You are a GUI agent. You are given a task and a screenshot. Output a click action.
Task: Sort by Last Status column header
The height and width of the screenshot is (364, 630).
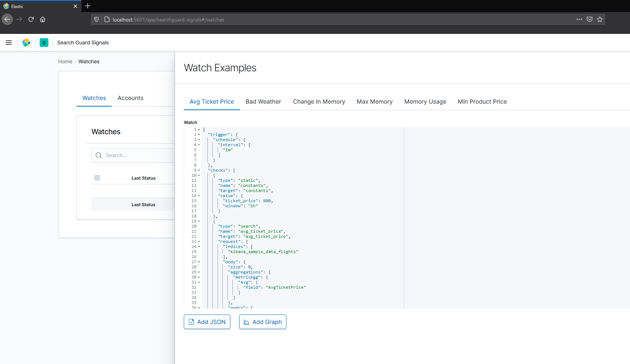(x=143, y=178)
